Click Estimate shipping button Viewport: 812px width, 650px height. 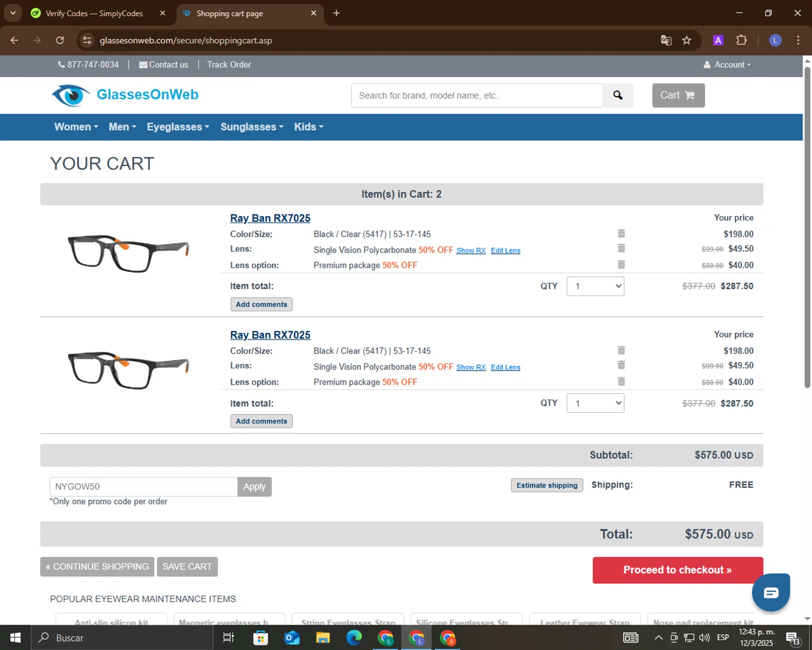[547, 485]
